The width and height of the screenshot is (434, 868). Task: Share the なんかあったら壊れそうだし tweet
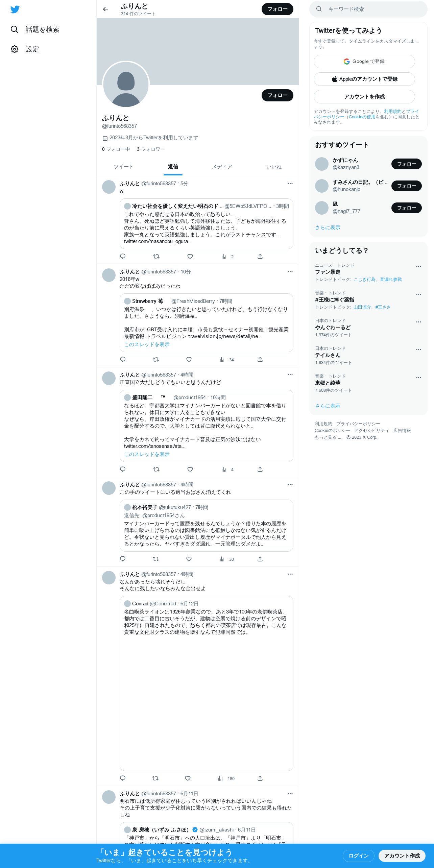click(260, 778)
